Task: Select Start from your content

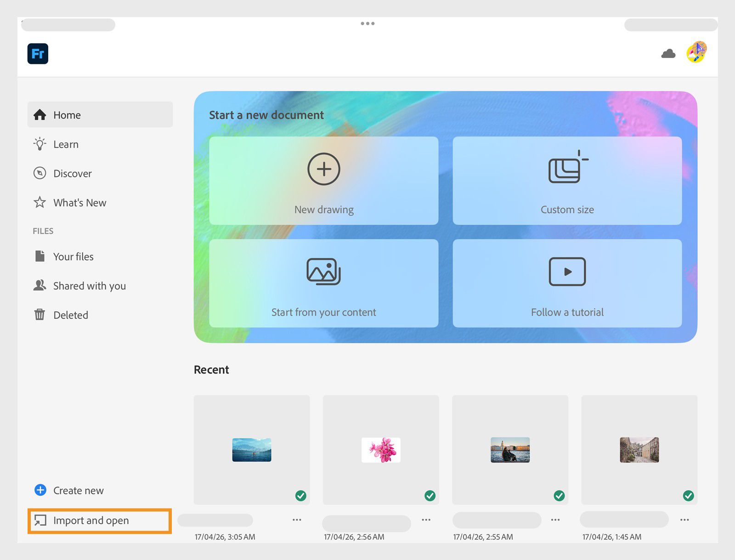Action: (324, 283)
